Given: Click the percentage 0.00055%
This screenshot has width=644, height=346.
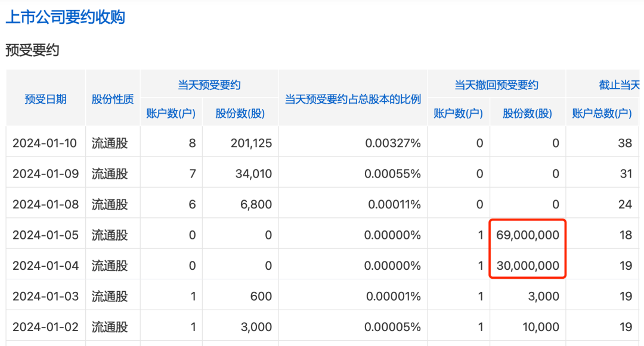Looking at the screenshot, I should [x=392, y=174].
